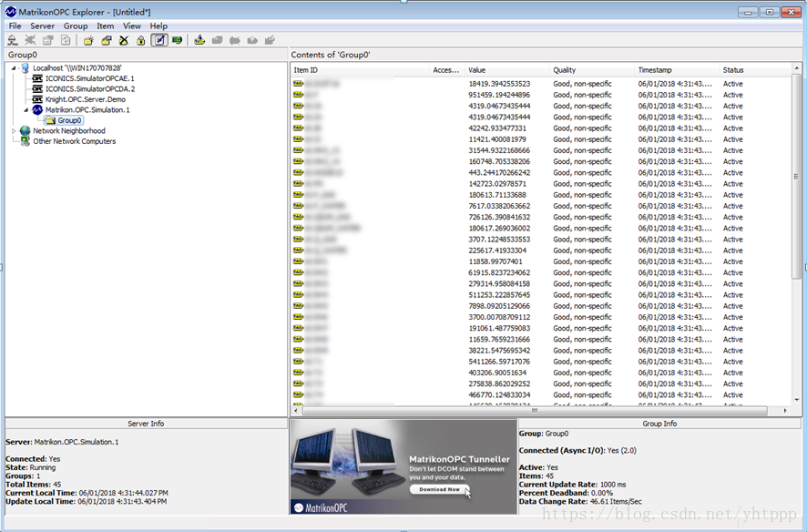Click the value 31544.9322168666
Image resolution: width=807 pixels, height=532 pixels.
pos(499,150)
